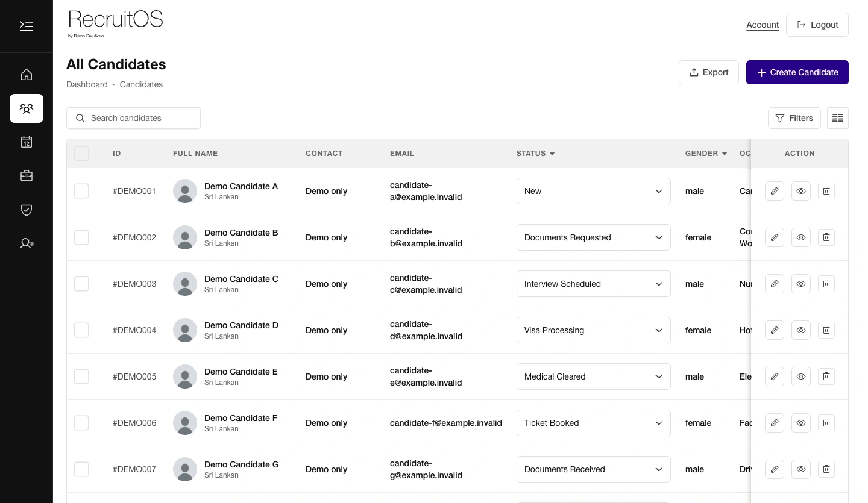Open status dropdown showing Ticket Booked
868x503 pixels.
(594, 423)
